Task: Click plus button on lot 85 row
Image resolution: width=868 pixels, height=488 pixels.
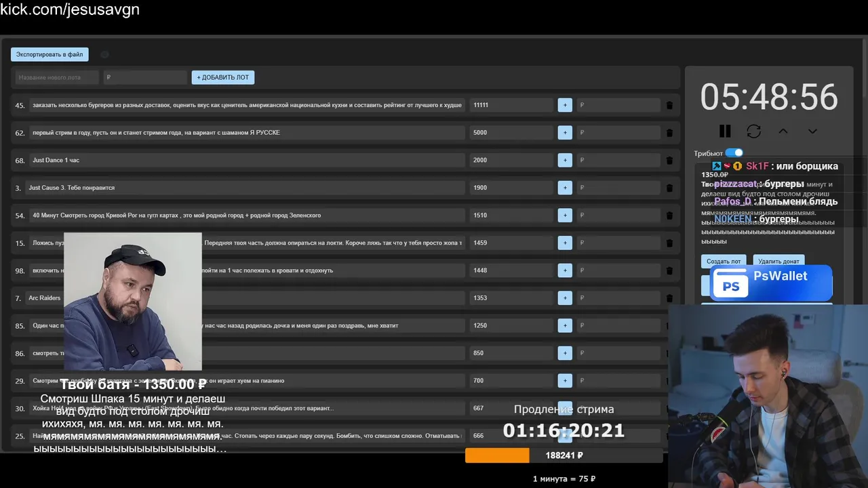Action: 565,325
